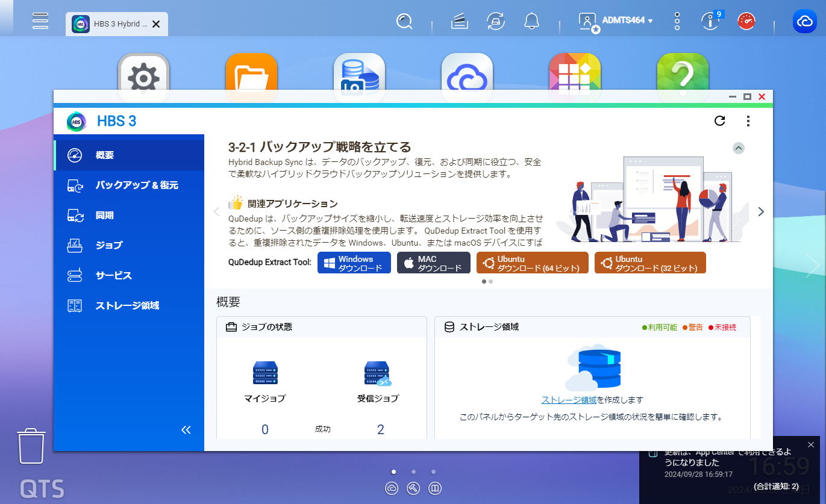The width and height of the screenshot is (826, 504).
Task: Dismiss the App Center update notification
Action: click(810, 445)
